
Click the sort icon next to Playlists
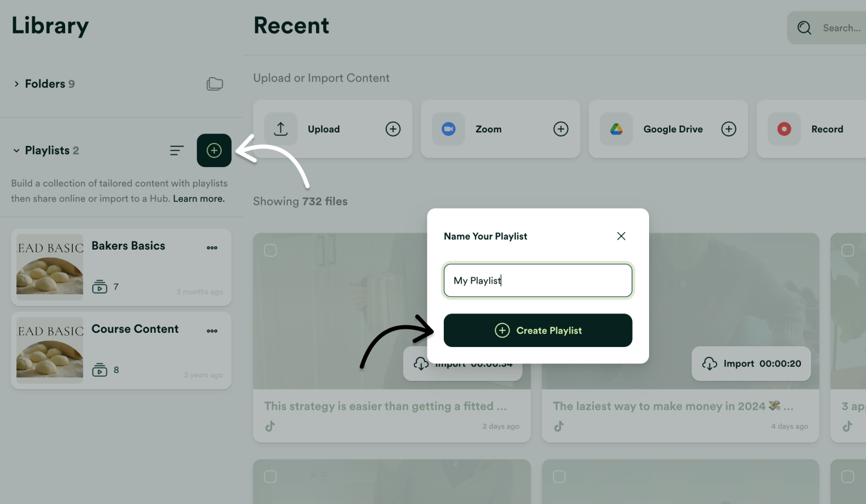pyautogui.click(x=176, y=150)
